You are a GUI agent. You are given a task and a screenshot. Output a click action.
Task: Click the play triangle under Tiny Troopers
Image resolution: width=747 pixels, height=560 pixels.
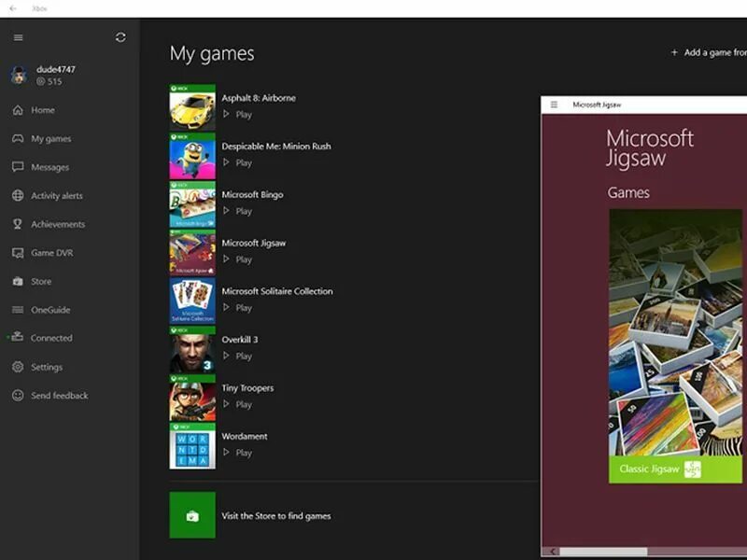point(226,404)
